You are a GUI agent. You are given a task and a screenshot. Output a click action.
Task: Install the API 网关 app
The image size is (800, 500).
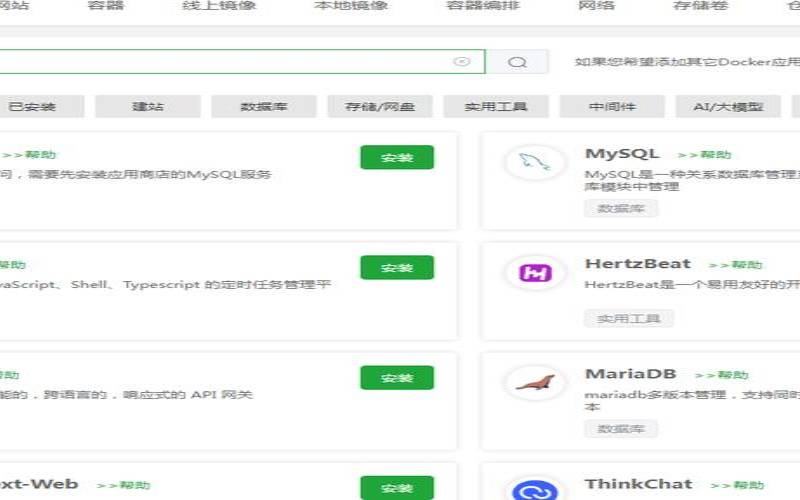coord(397,378)
